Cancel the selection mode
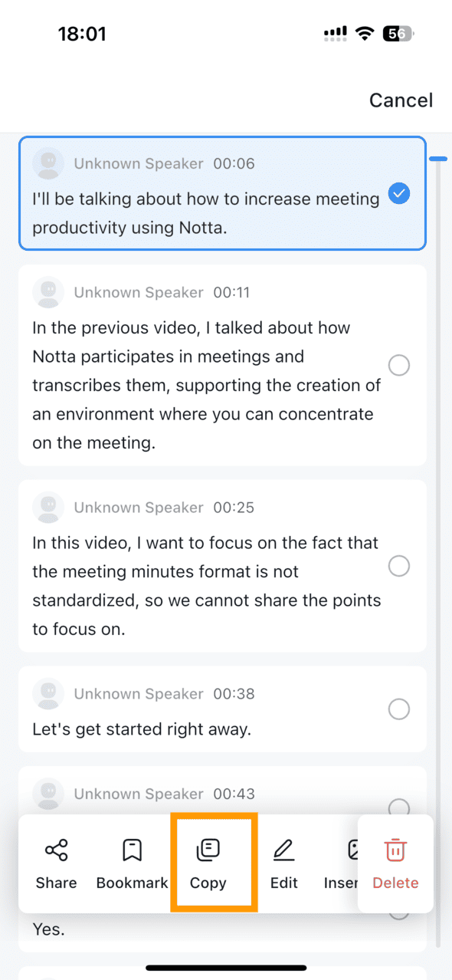 pos(401,100)
